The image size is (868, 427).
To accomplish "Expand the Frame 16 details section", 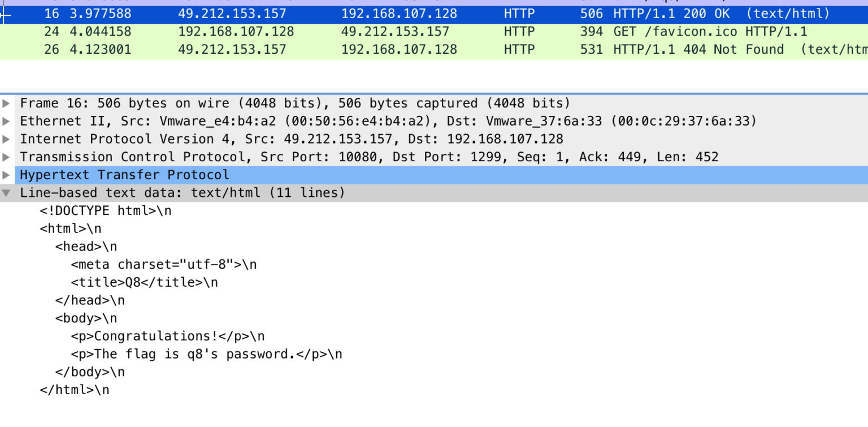I will pyautogui.click(x=7, y=103).
